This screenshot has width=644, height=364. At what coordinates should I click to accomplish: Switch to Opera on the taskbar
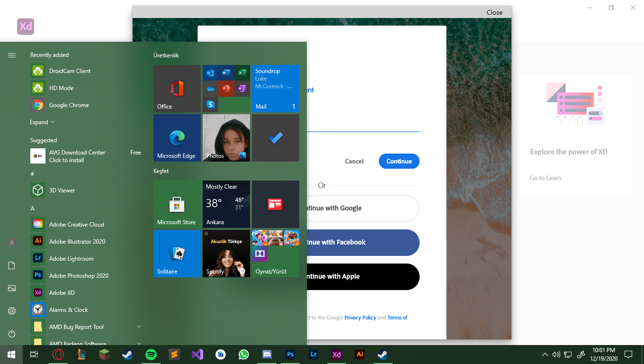59,355
